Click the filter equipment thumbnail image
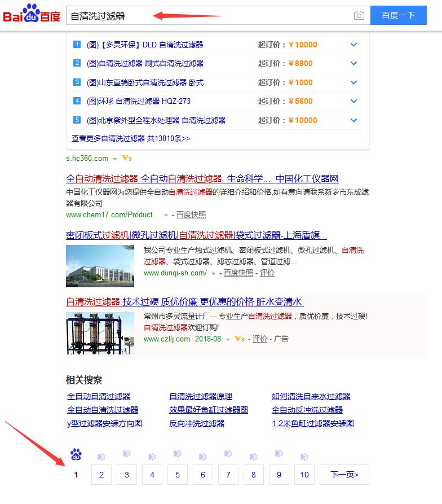Viewport: 442px width, 504px height. click(100, 332)
